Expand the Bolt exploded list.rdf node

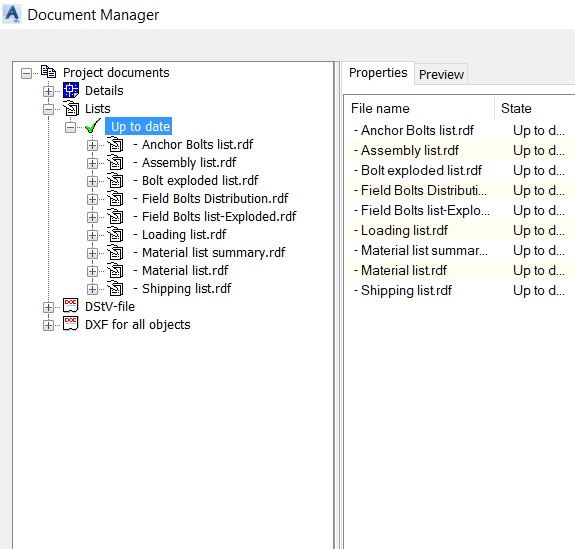click(92, 181)
